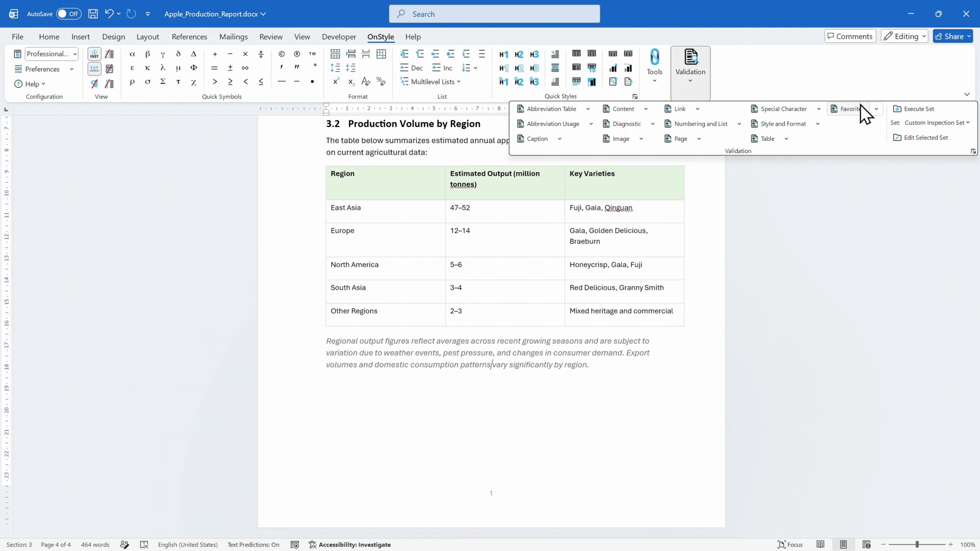Switch to Print Layout view
The height and width of the screenshot is (551, 980).
tap(843, 545)
